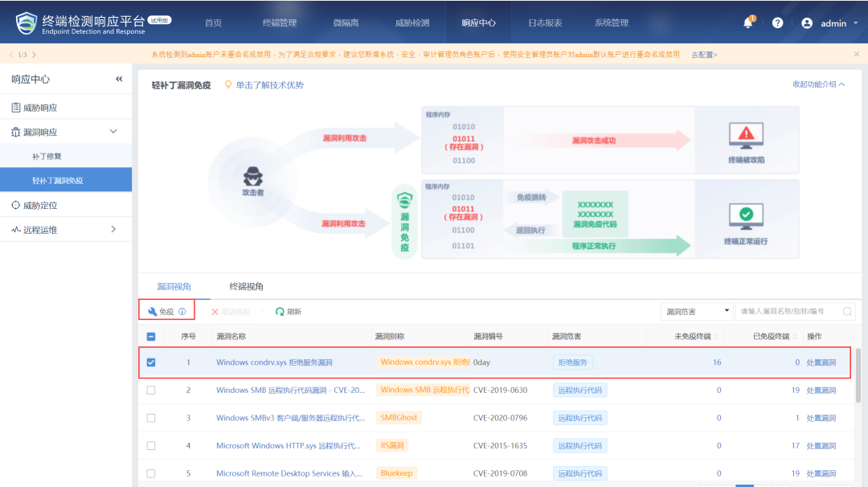The width and height of the screenshot is (868, 487).
Task: Click the 去配置 link in banner
Action: [x=704, y=55]
